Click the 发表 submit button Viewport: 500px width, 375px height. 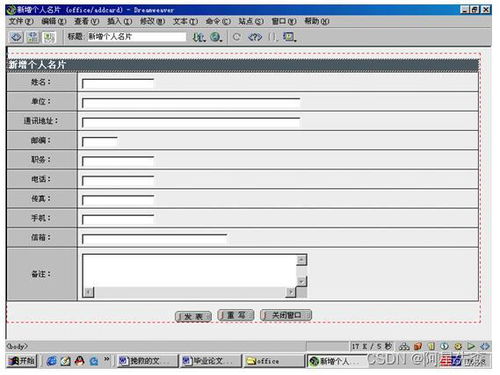click(x=193, y=317)
